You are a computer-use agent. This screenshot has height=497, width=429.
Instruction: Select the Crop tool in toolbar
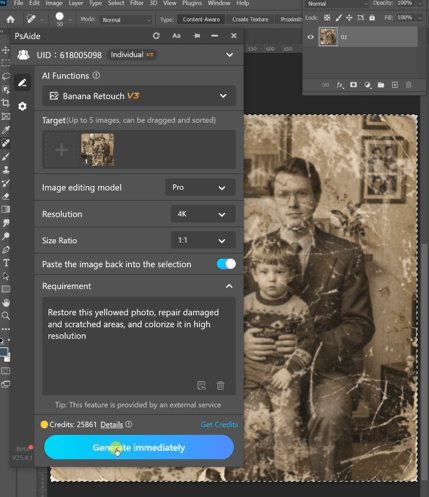point(6,103)
